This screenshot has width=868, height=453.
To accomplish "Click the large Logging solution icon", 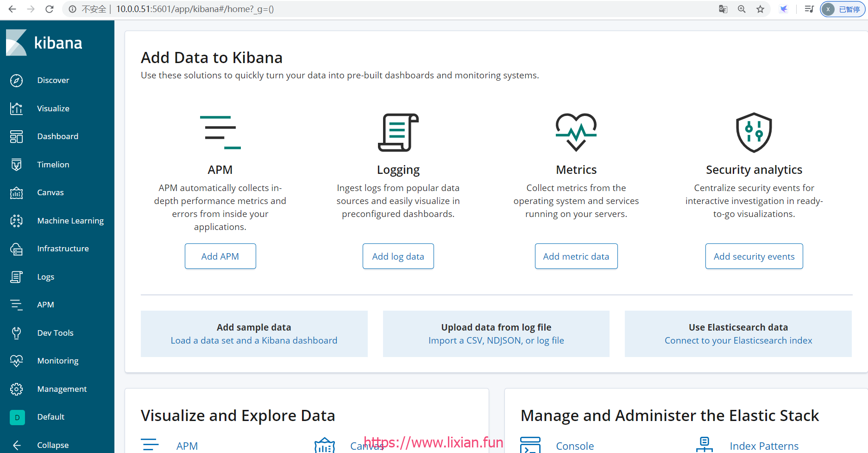I will 398,133.
